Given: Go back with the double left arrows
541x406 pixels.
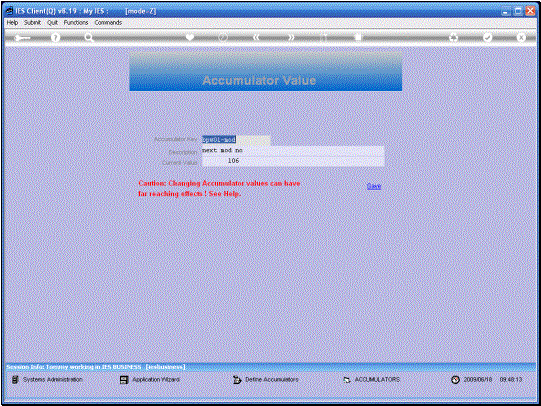Looking at the screenshot, I should point(256,37).
